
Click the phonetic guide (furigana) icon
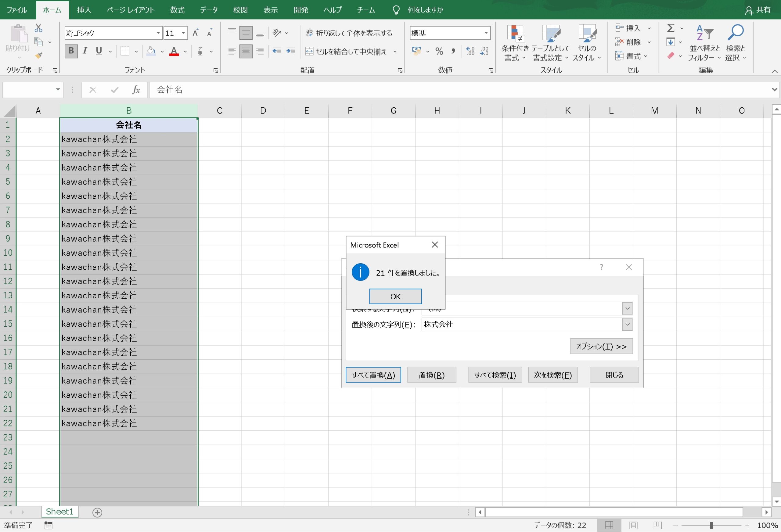[x=200, y=51]
